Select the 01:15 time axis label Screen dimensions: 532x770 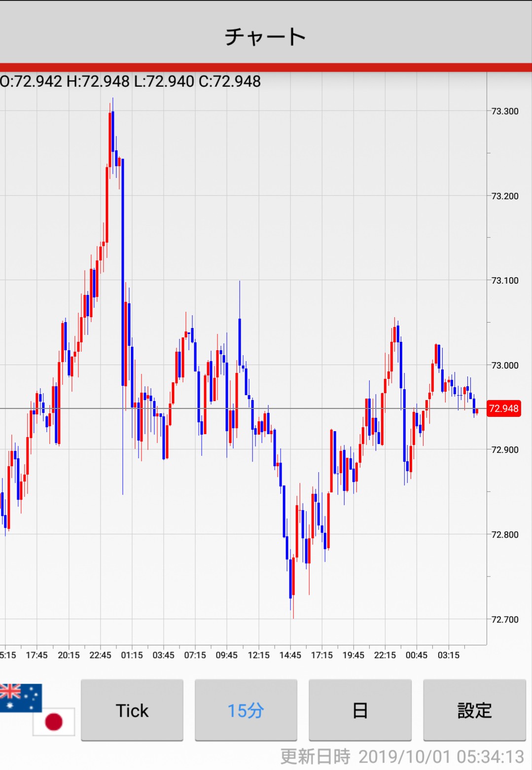click(x=132, y=655)
